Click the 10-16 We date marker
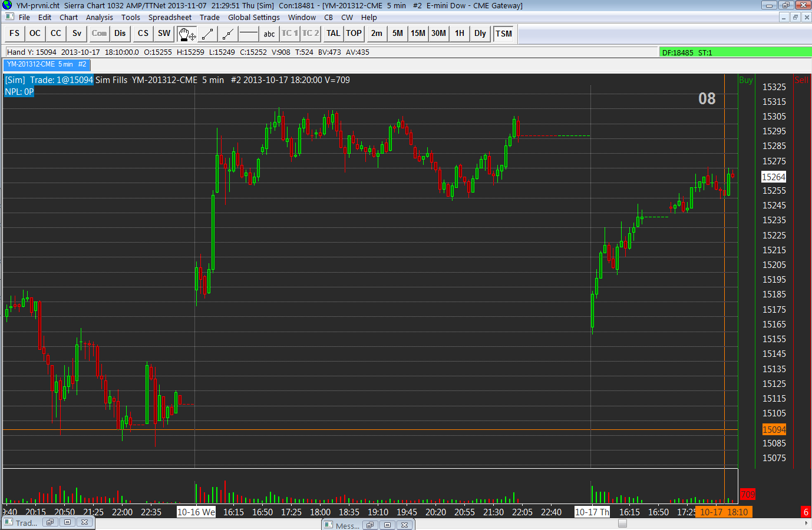 click(x=196, y=512)
